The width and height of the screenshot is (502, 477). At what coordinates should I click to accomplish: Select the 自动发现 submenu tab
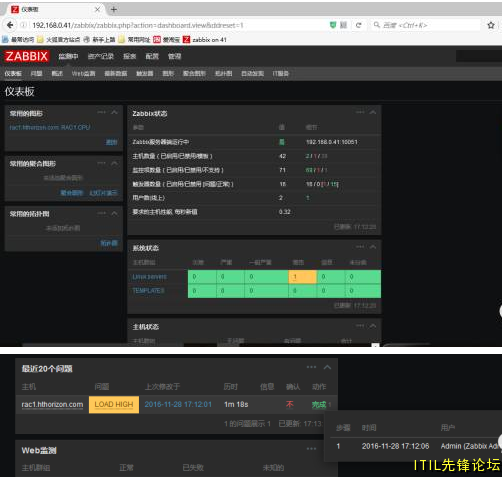(252, 74)
